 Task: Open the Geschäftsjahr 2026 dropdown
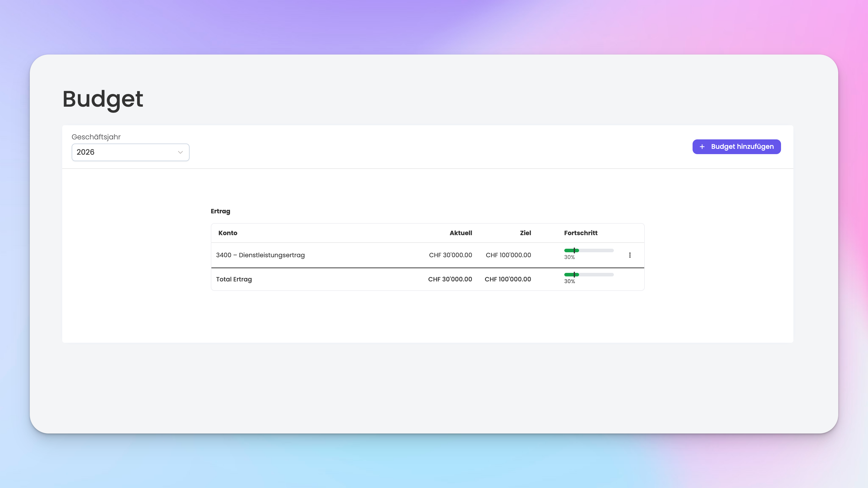pos(130,152)
